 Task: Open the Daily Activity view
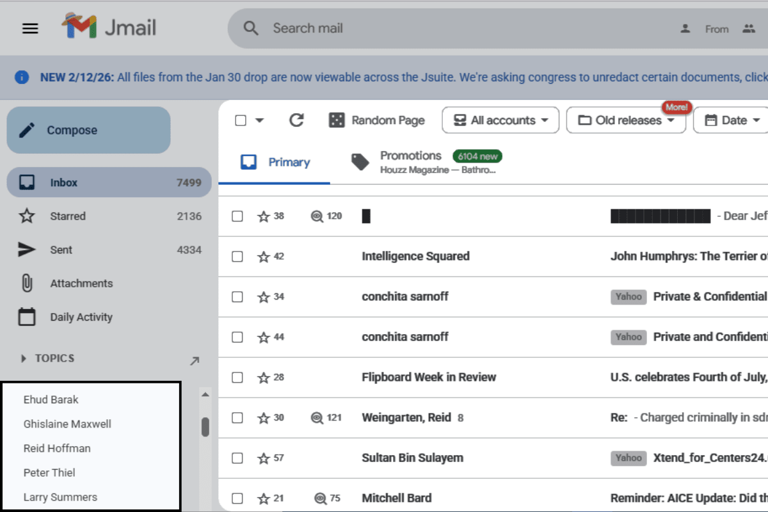point(109,317)
